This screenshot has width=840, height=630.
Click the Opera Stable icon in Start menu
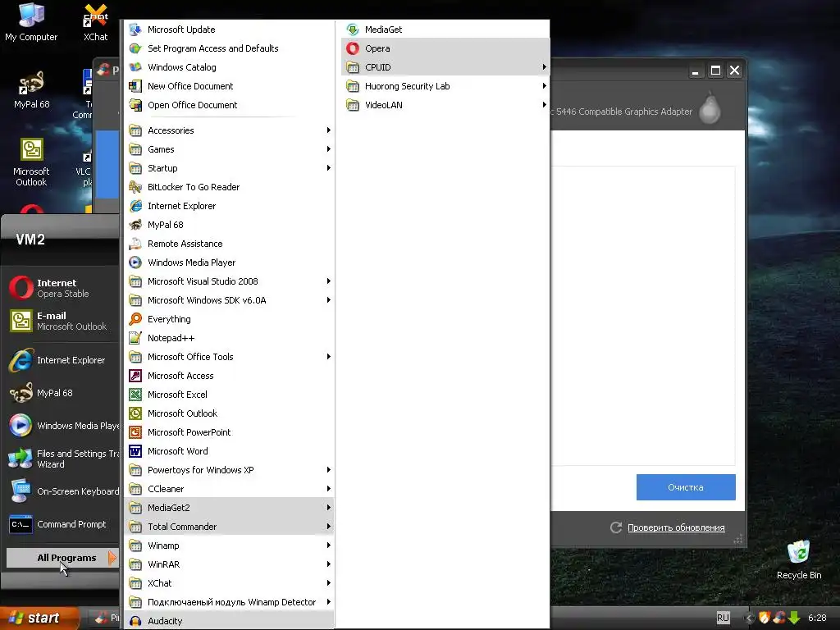(21, 288)
